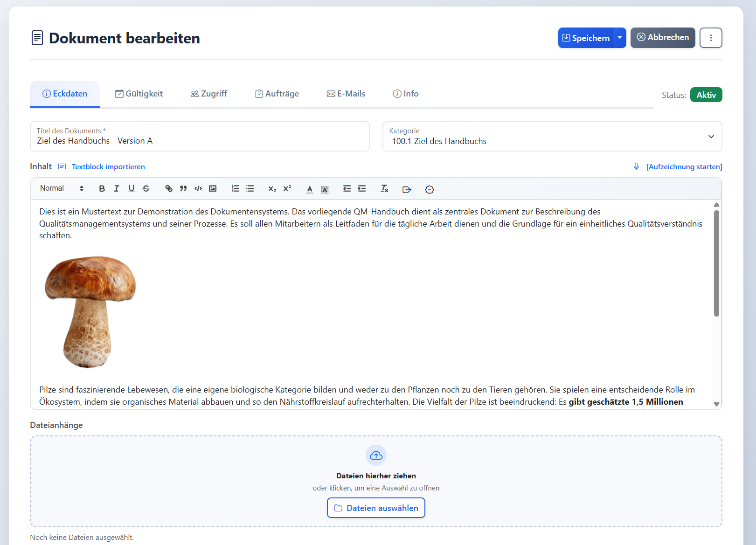Insert a hyperlink in the content

click(168, 188)
